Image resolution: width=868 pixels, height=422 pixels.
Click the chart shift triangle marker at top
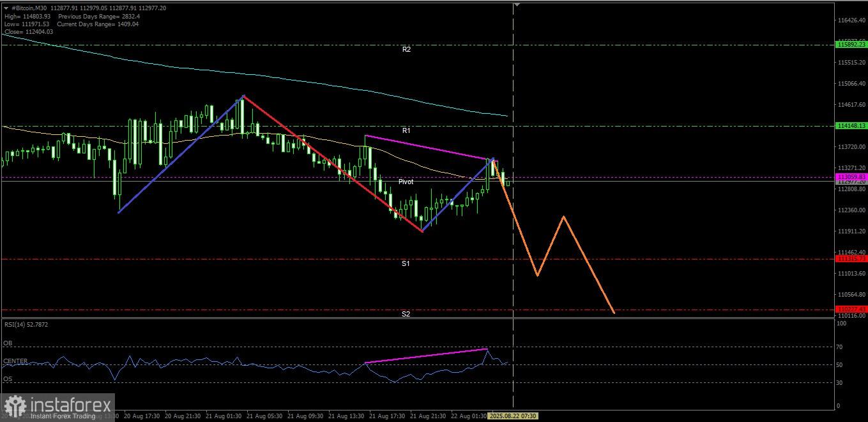click(517, 4)
